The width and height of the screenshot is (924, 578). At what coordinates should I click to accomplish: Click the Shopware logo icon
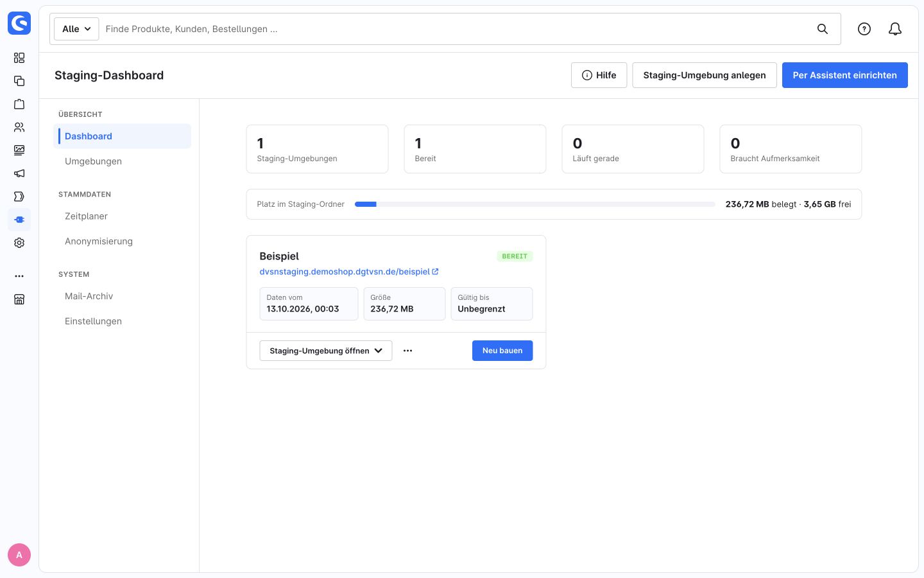click(x=19, y=23)
